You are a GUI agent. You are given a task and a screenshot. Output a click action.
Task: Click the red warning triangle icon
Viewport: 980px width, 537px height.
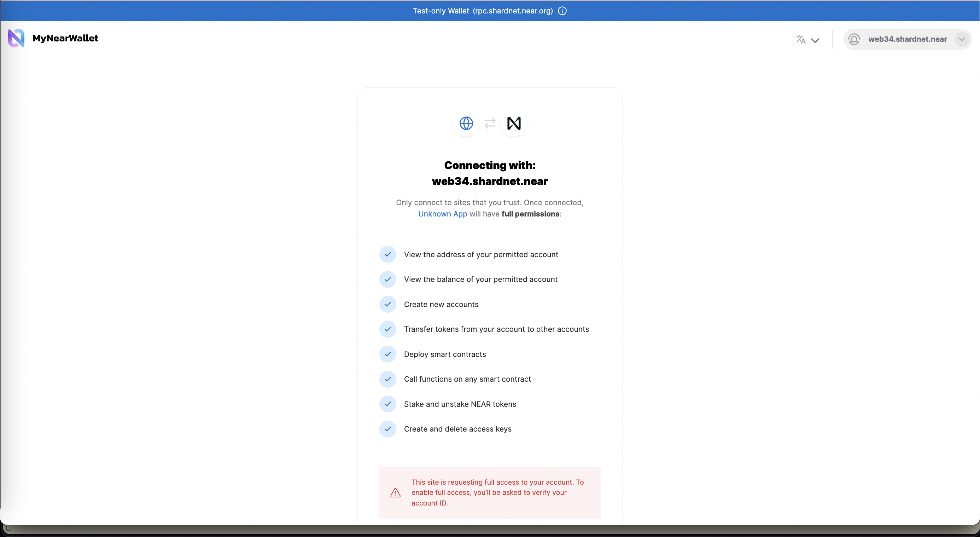point(395,492)
